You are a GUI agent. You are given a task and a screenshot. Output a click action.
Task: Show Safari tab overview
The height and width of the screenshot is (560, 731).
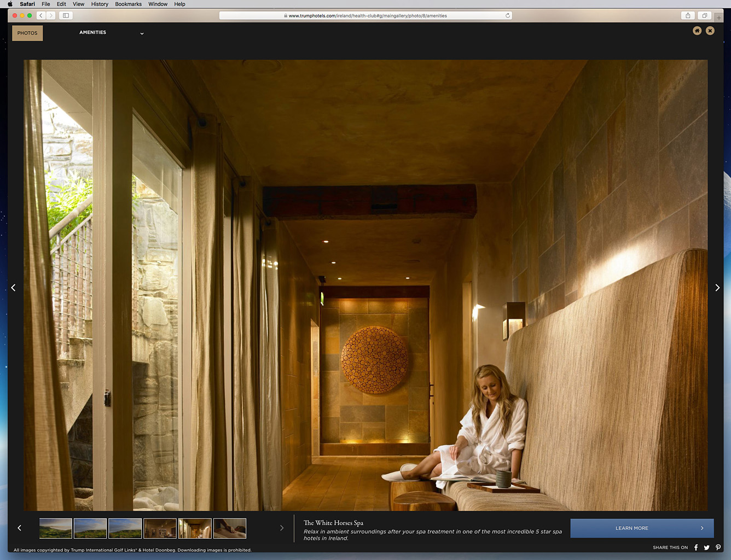coord(704,15)
